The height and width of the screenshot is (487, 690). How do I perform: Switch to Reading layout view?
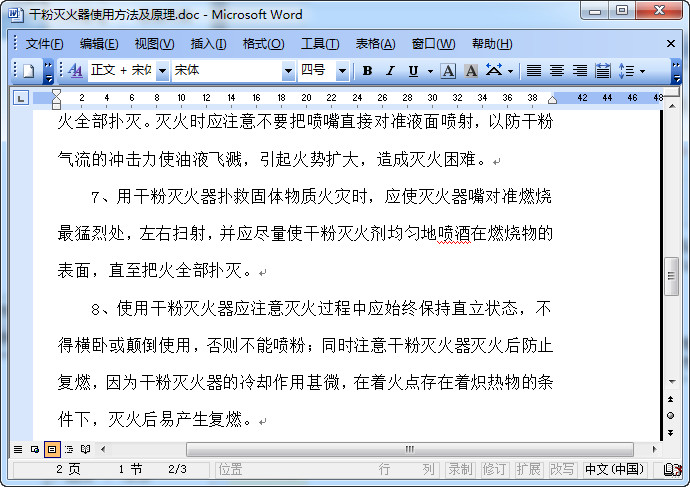tap(85, 449)
